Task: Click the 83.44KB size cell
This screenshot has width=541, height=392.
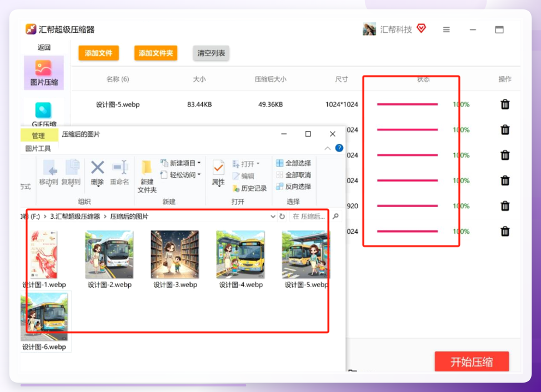Action: pos(199,104)
